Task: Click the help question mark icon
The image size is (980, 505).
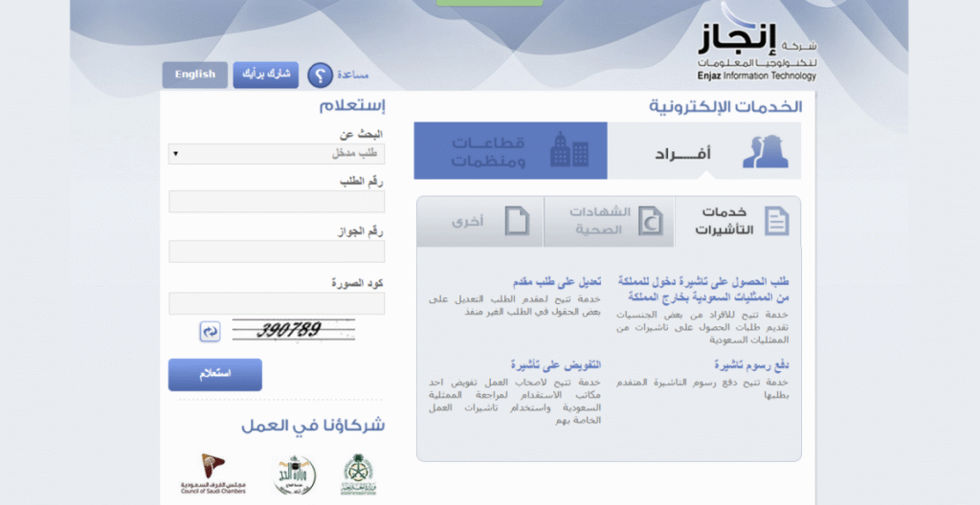Action: [x=320, y=75]
